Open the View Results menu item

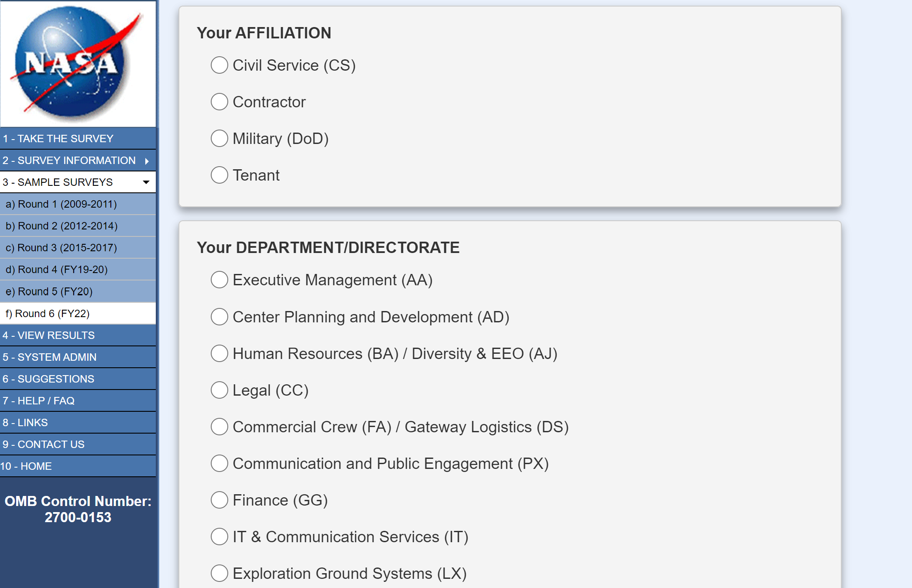coord(48,335)
